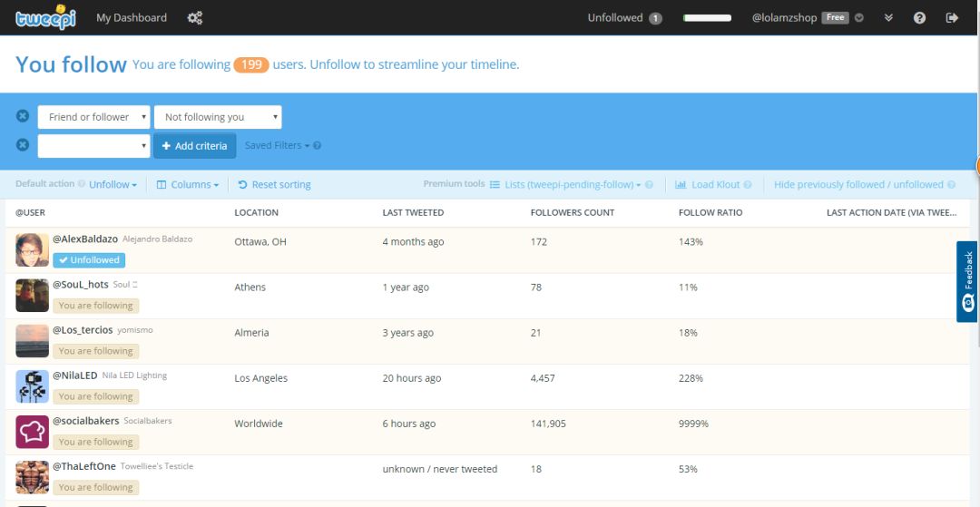This screenshot has height=507, width=980.
Task: Open the Friend or follower dropdown
Action: tap(93, 117)
